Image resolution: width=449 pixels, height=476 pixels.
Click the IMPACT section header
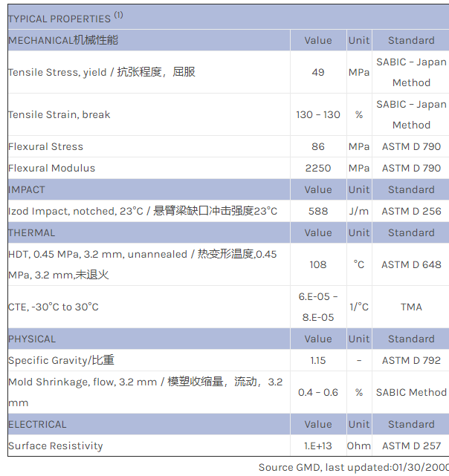pyautogui.click(x=27, y=189)
